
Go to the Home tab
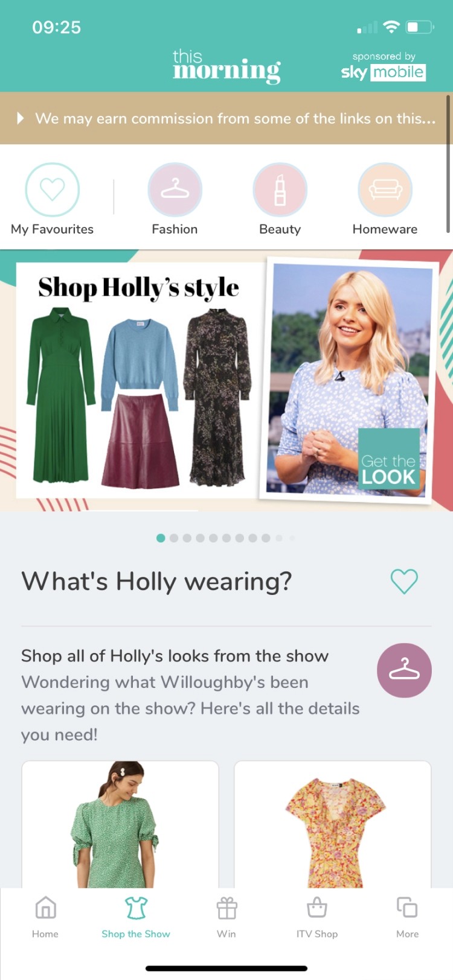click(45, 917)
